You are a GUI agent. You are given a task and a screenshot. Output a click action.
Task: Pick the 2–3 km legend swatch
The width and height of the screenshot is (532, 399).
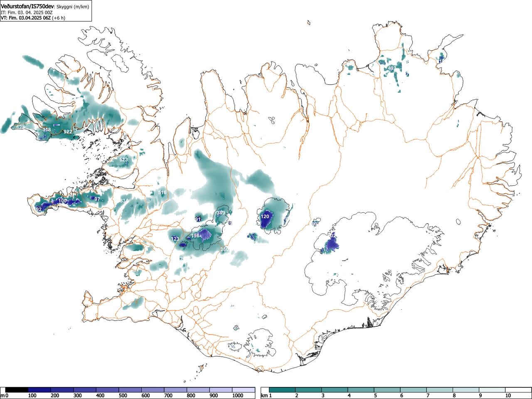pos(308,390)
